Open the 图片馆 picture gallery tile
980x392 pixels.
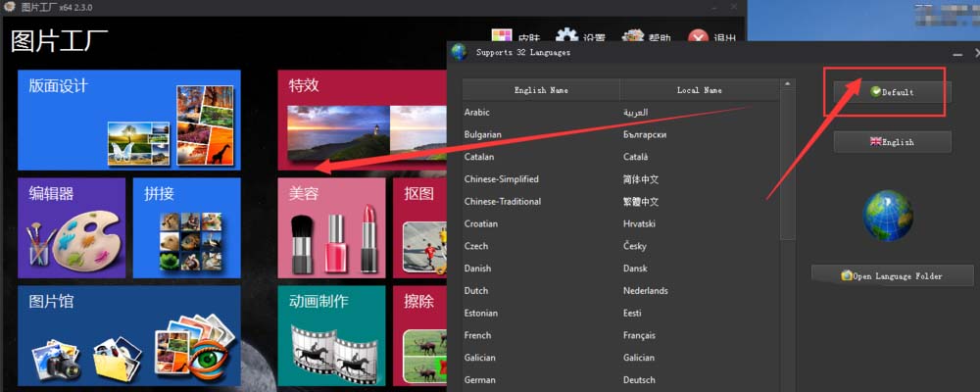(128, 336)
